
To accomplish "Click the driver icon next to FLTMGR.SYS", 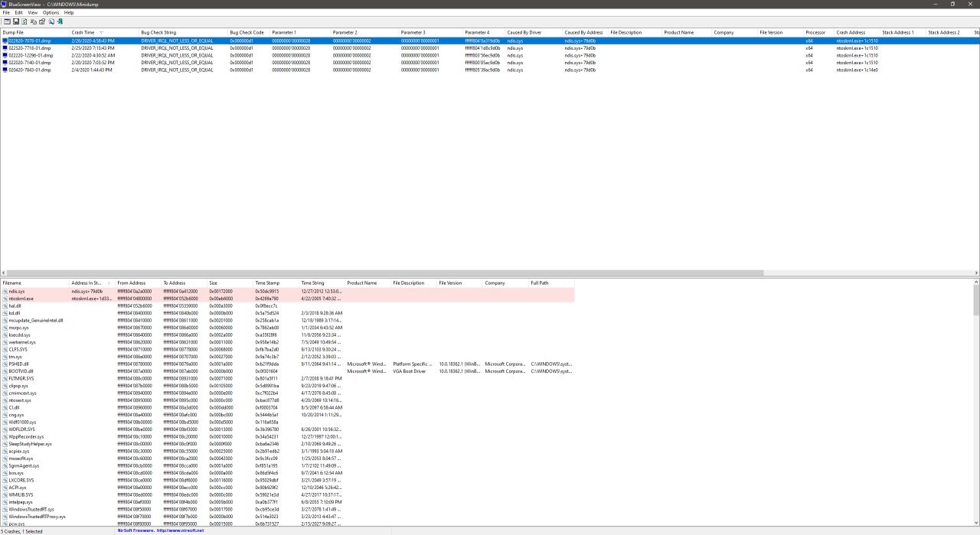I will [x=5, y=379].
